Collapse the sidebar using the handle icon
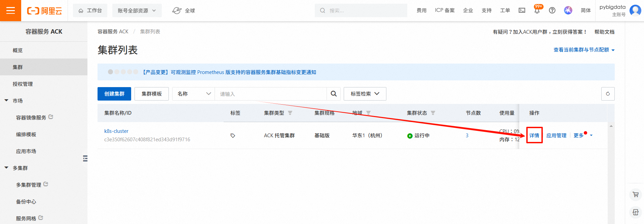The image size is (644, 224). (85, 158)
